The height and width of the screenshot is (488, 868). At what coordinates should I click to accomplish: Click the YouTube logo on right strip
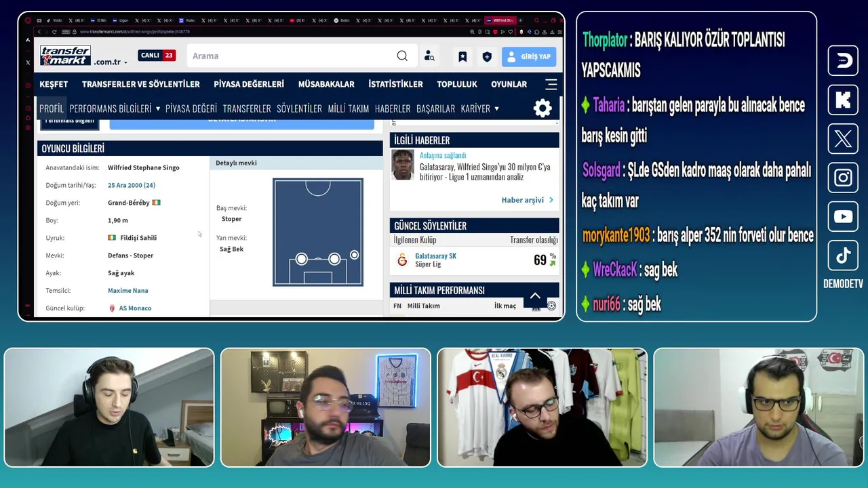[843, 217]
